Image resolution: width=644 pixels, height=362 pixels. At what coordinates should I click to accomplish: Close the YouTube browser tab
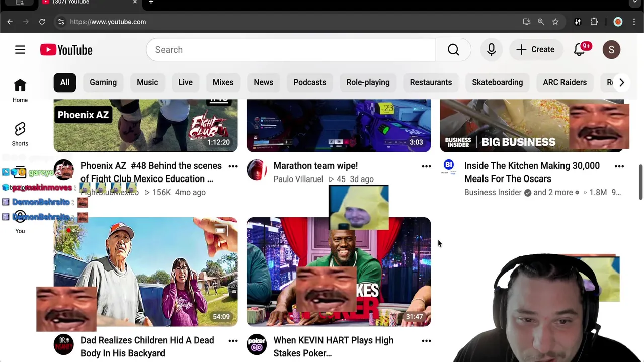(135, 3)
